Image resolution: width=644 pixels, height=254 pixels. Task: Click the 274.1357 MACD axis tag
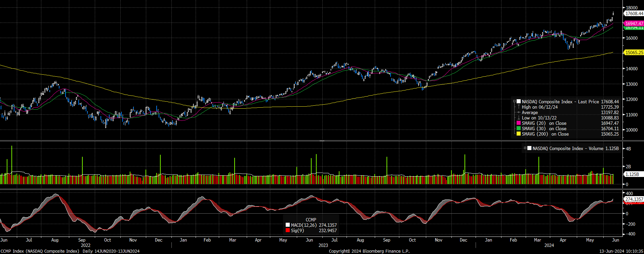click(x=634, y=199)
